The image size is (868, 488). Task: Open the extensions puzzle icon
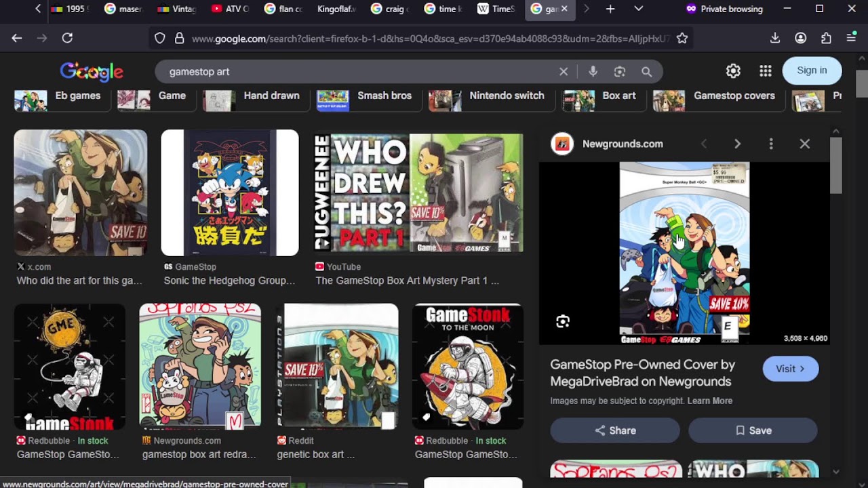826,39
